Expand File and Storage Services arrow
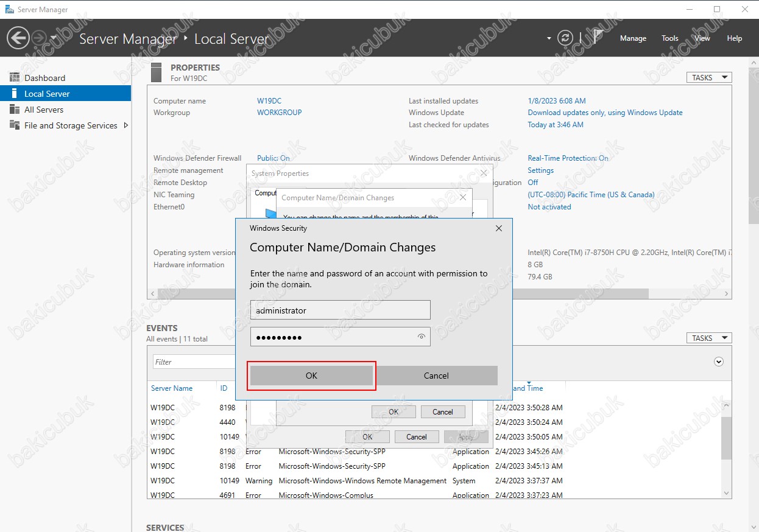This screenshot has height=532, width=759. (x=125, y=125)
